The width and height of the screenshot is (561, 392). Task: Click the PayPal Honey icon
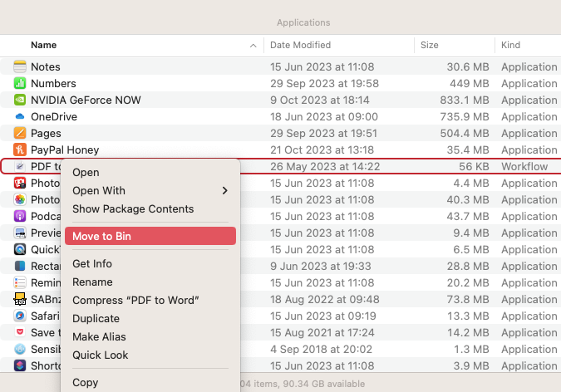pos(20,149)
